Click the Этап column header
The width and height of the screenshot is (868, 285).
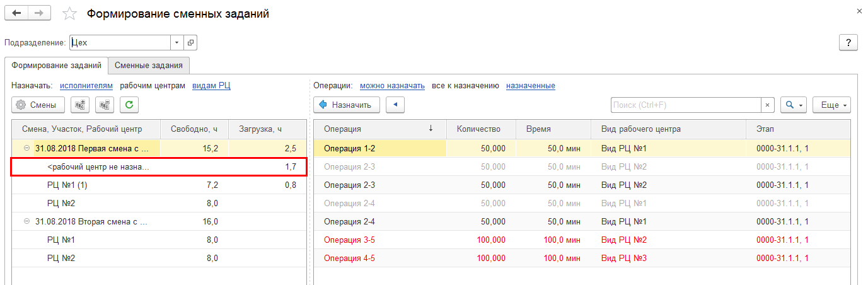point(798,129)
